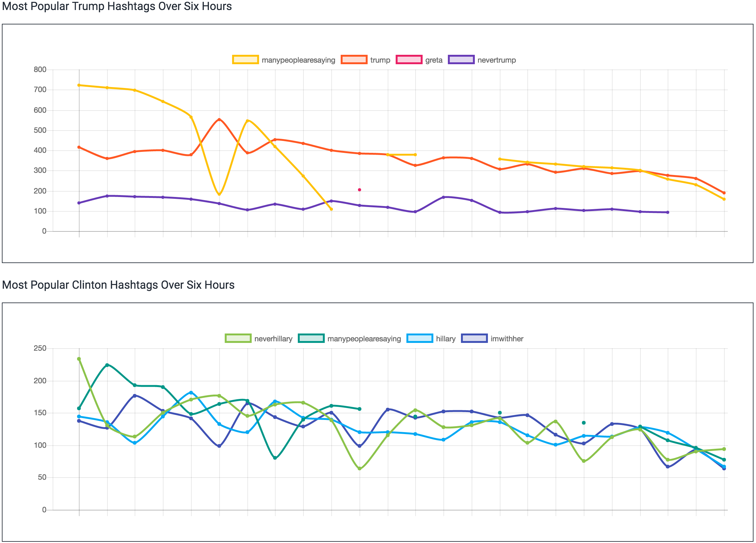Click 'Most Popular Trump Hashtags Over Six Hours' heading
756x543 pixels.
click(117, 6)
